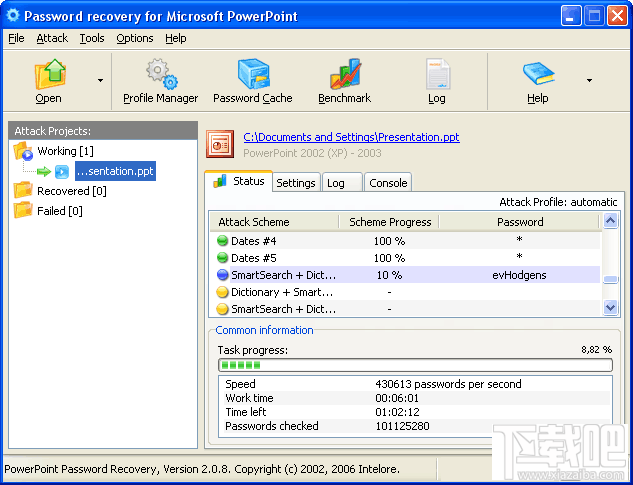This screenshot has width=633, height=485.
Task: Click the scheme list scroll down arrow
Action: (x=610, y=308)
